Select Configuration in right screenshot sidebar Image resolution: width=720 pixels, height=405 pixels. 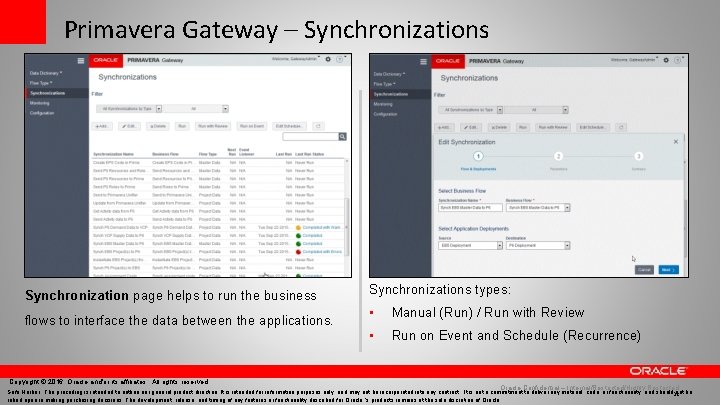(385, 114)
